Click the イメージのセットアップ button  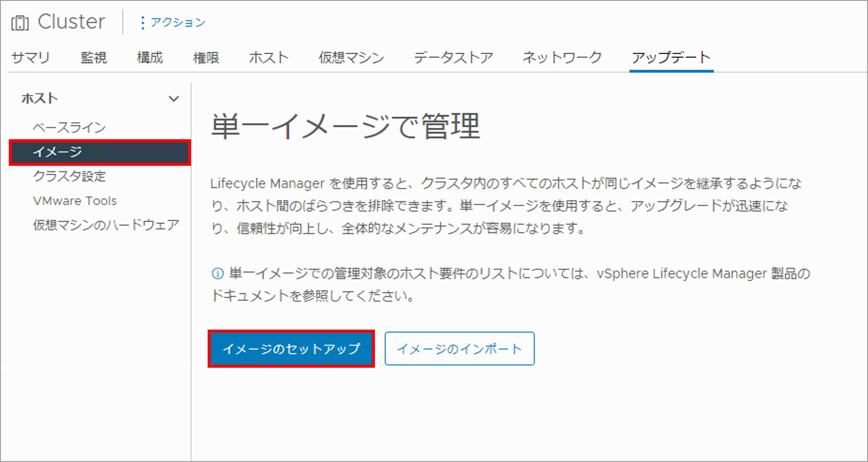point(291,349)
